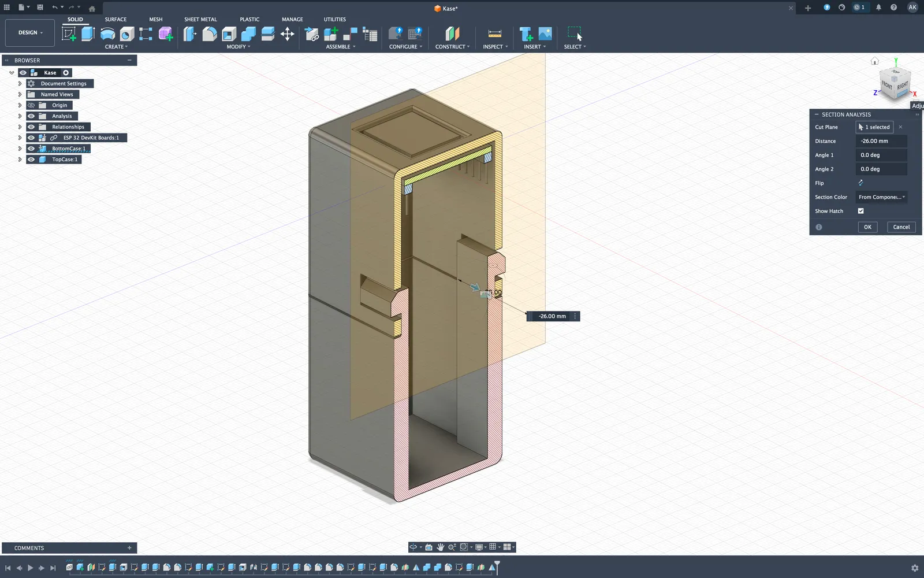Screen dimensions: 924x578
Task: Toggle visibility of TopCase:1
Action: [x=31, y=160]
